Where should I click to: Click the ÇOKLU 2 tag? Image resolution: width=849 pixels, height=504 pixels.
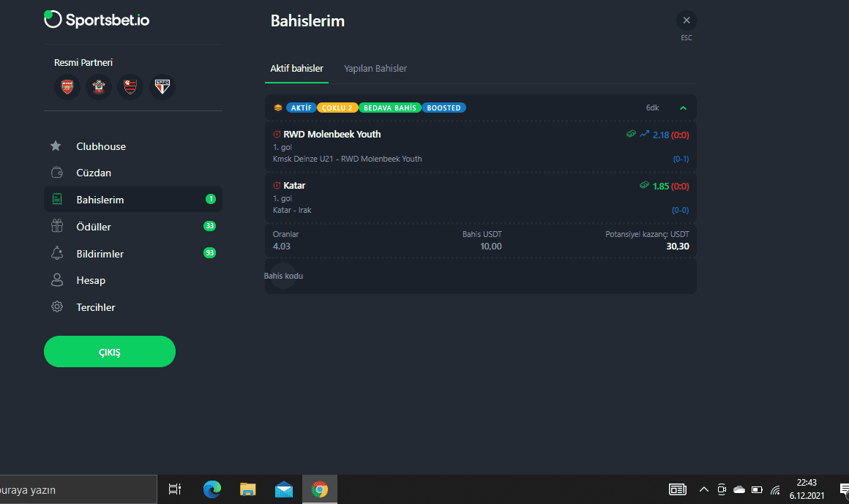(337, 108)
